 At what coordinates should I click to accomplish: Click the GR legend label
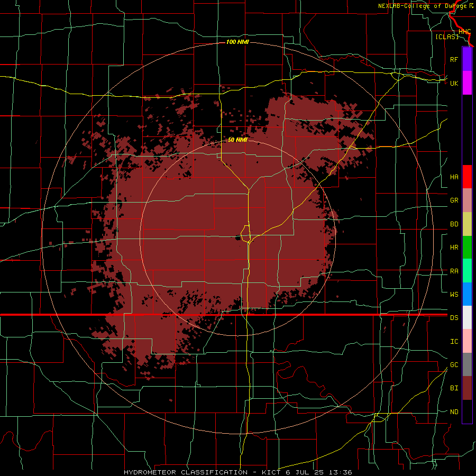tap(454, 200)
